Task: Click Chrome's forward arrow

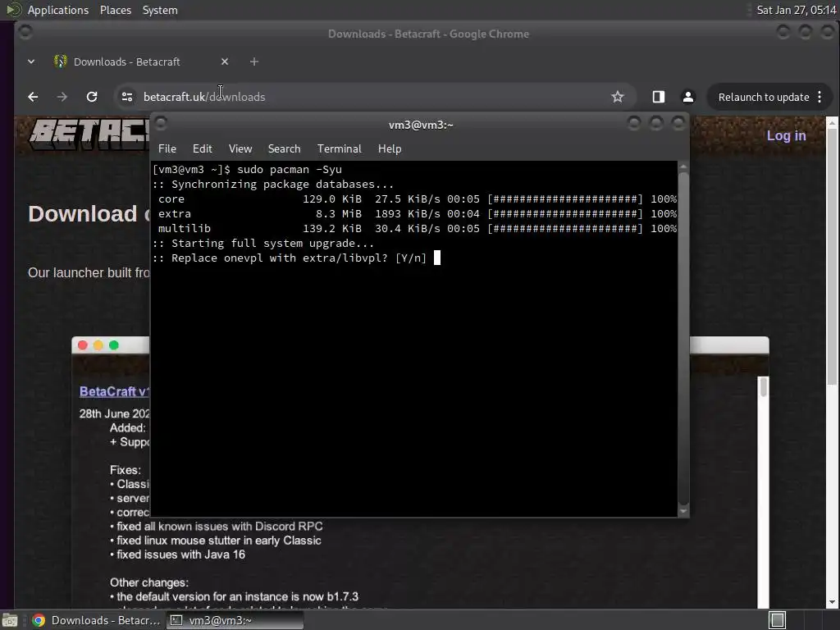Action: pyautogui.click(x=62, y=97)
